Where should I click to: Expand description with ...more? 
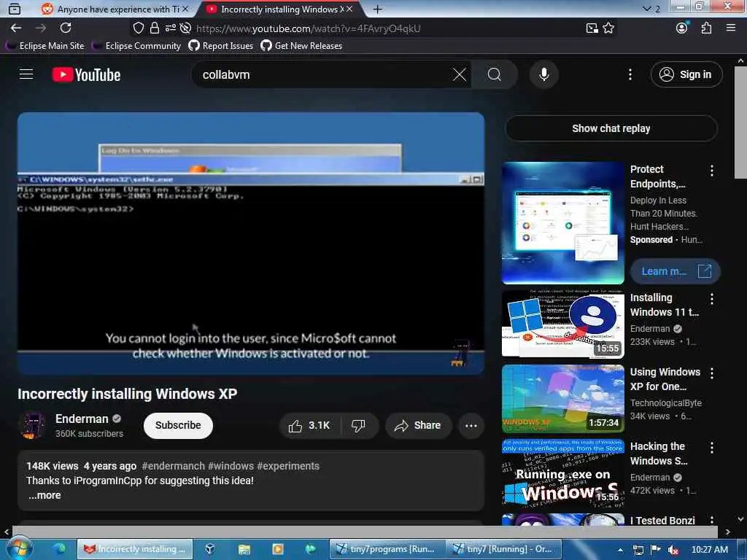[x=44, y=495]
